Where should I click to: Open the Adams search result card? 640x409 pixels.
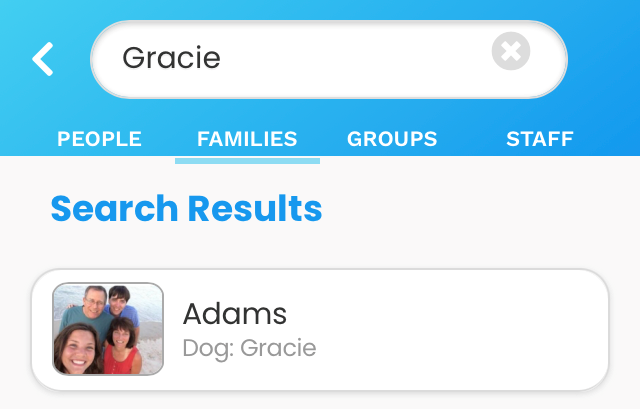(x=320, y=329)
